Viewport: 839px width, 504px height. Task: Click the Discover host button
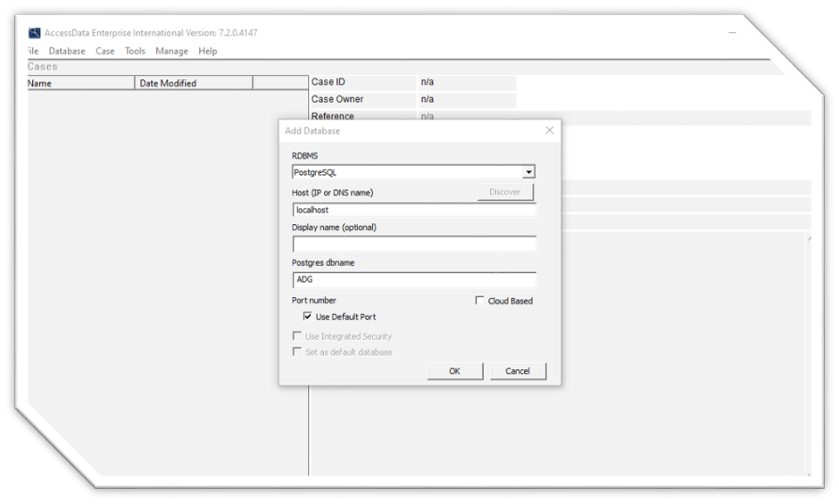click(x=504, y=192)
